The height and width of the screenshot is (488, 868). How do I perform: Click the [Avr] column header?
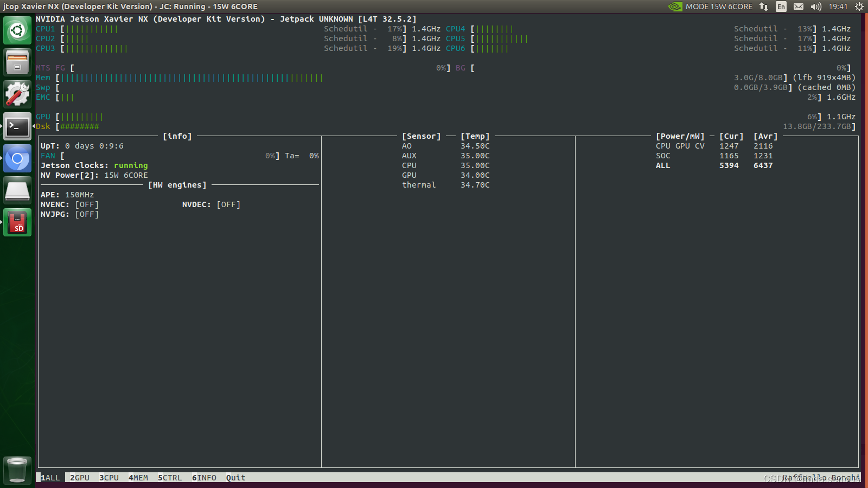765,136
